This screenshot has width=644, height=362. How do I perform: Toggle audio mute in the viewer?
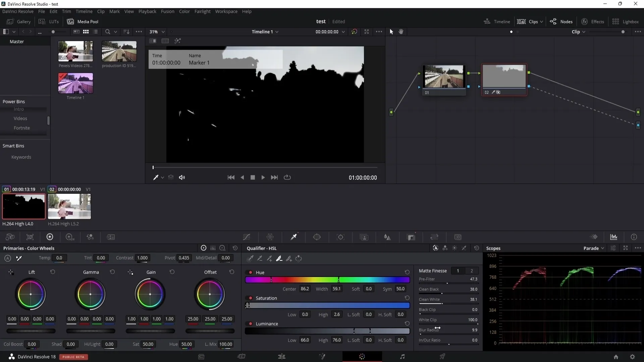(x=182, y=177)
